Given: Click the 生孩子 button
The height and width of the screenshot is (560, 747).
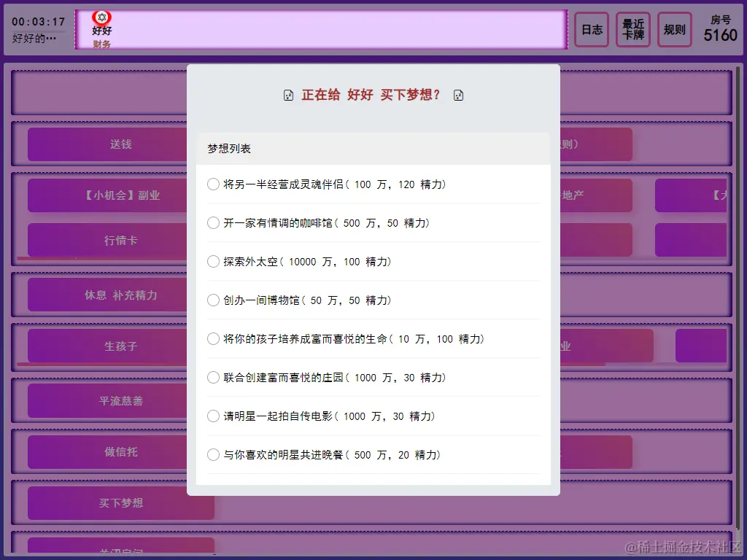Looking at the screenshot, I should click(108, 346).
